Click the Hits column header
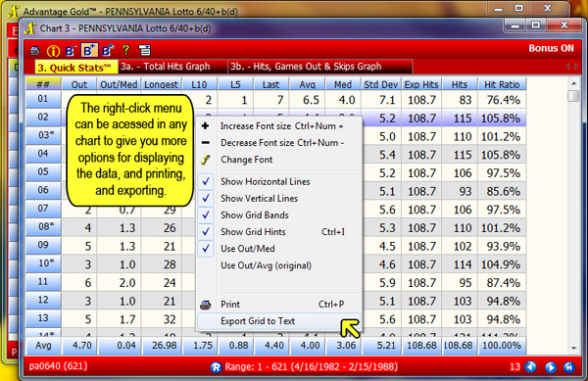Image resolution: width=588 pixels, height=381 pixels. [460, 84]
